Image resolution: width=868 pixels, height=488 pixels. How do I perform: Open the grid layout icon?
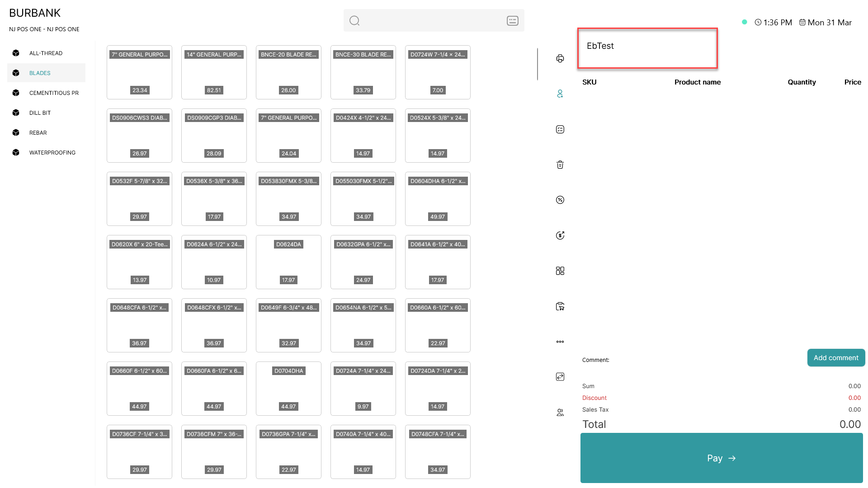pos(560,271)
